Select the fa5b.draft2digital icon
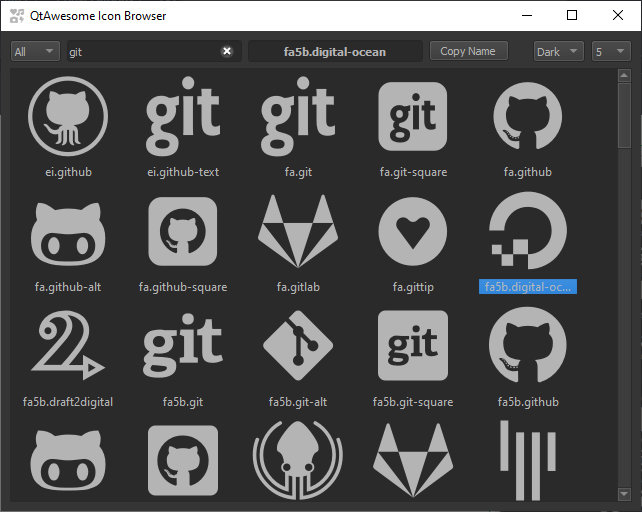The width and height of the screenshot is (642, 512). tap(68, 345)
